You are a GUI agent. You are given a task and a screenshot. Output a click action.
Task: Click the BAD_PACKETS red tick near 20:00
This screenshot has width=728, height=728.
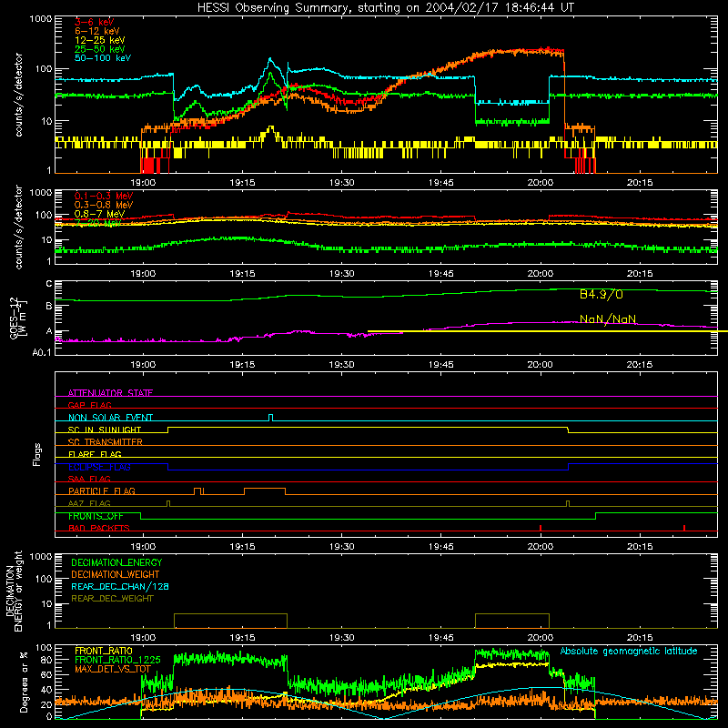coord(541,528)
